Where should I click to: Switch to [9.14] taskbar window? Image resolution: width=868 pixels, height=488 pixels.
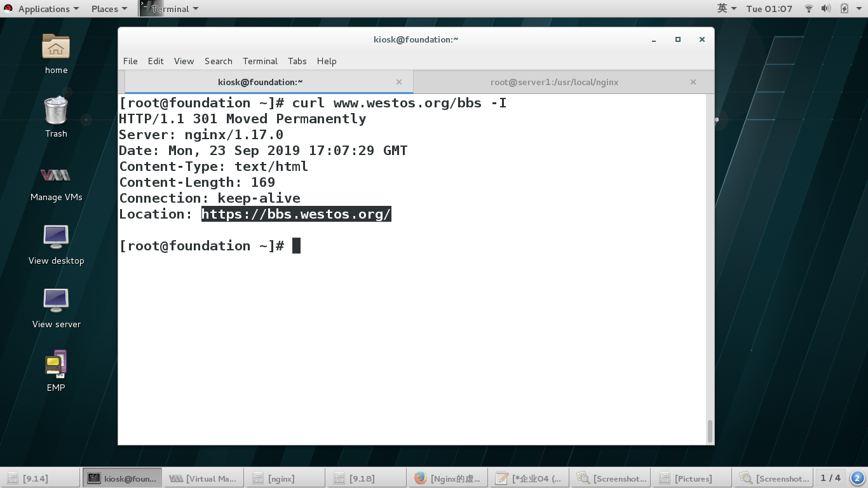tap(41, 478)
